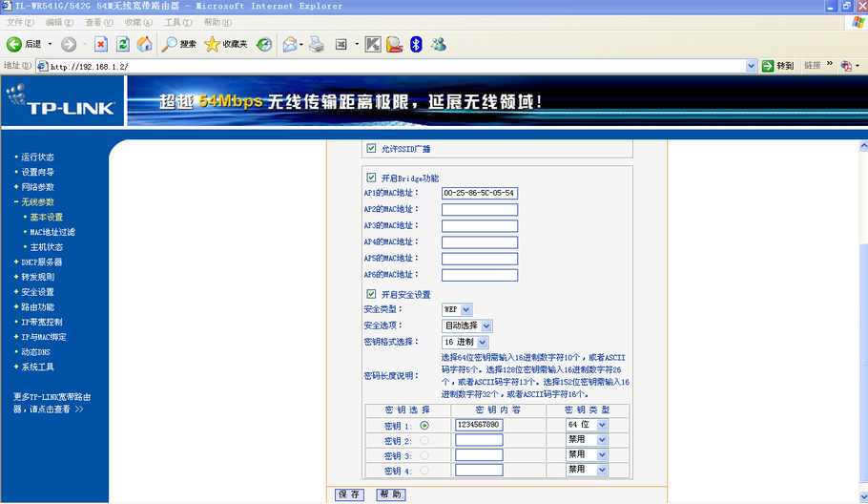
Task: Click the TP-LINK logo
Action: coord(62,101)
